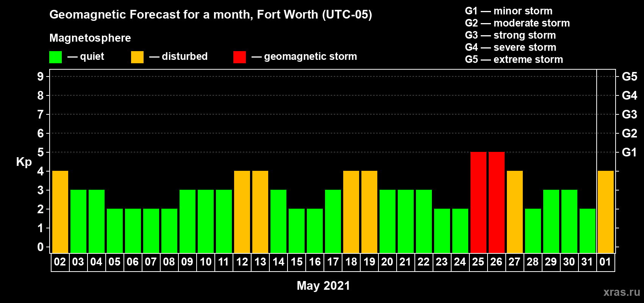Click the orange bar for day 18

[x=351, y=212]
